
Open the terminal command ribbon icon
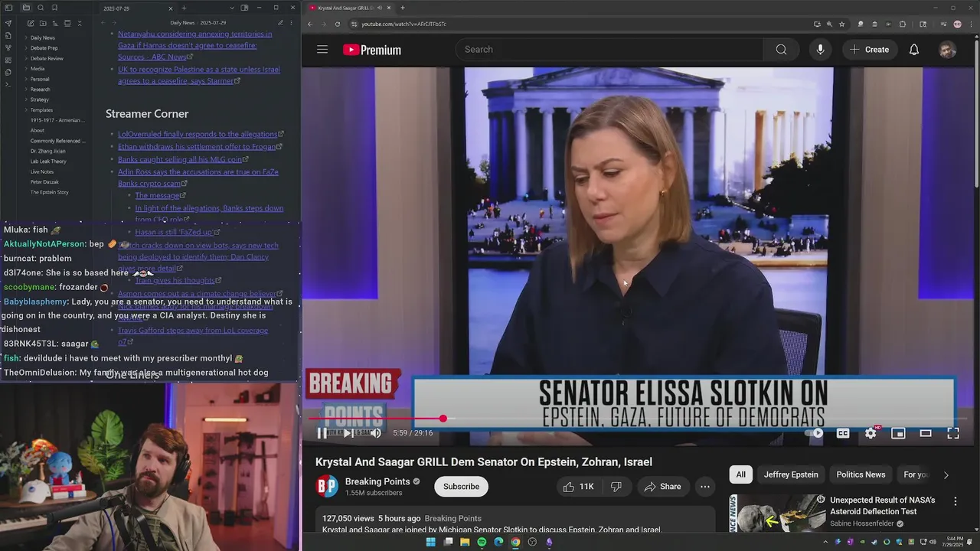[x=8, y=84]
